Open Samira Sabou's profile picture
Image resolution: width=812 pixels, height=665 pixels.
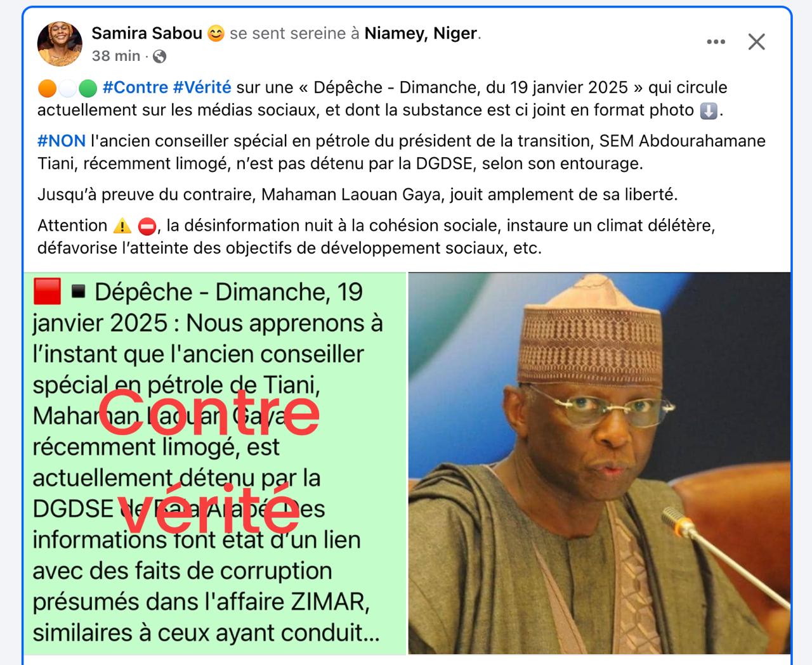(x=60, y=44)
